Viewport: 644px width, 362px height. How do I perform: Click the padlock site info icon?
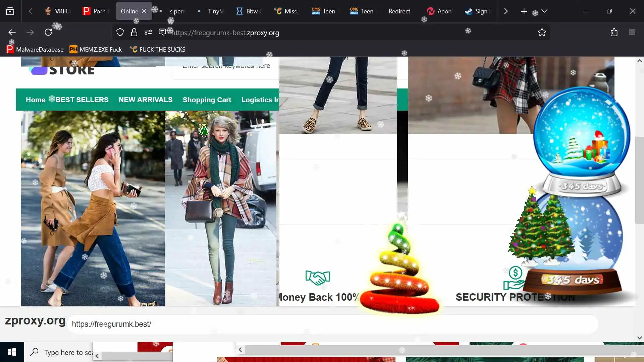point(134,33)
